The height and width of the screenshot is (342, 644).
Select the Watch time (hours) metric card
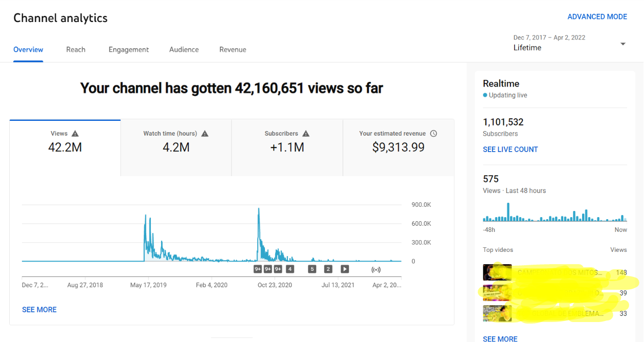pos(176,147)
